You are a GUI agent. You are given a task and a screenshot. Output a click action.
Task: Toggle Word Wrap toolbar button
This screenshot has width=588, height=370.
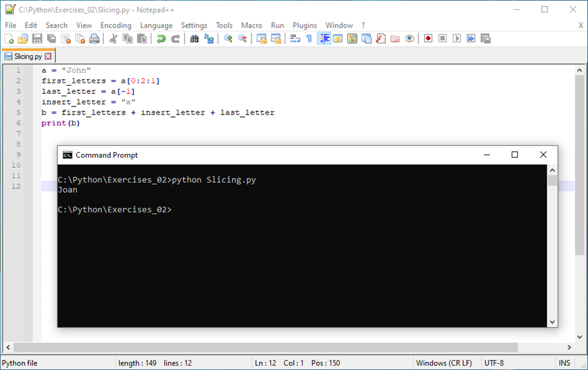295,39
